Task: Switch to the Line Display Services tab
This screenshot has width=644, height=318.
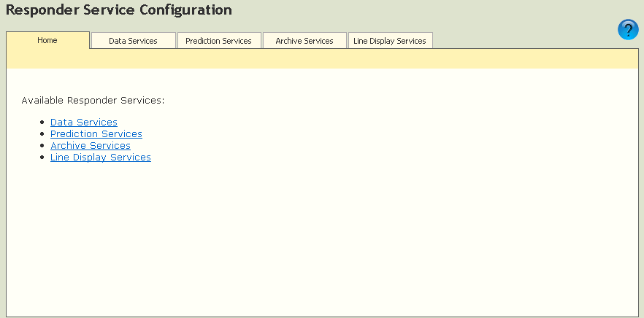Action: (x=390, y=41)
